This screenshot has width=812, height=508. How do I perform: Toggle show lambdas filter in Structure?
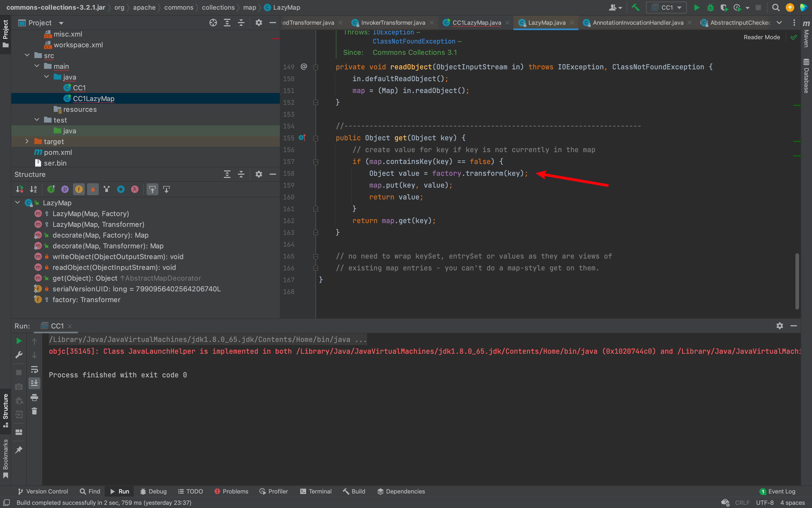point(135,189)
